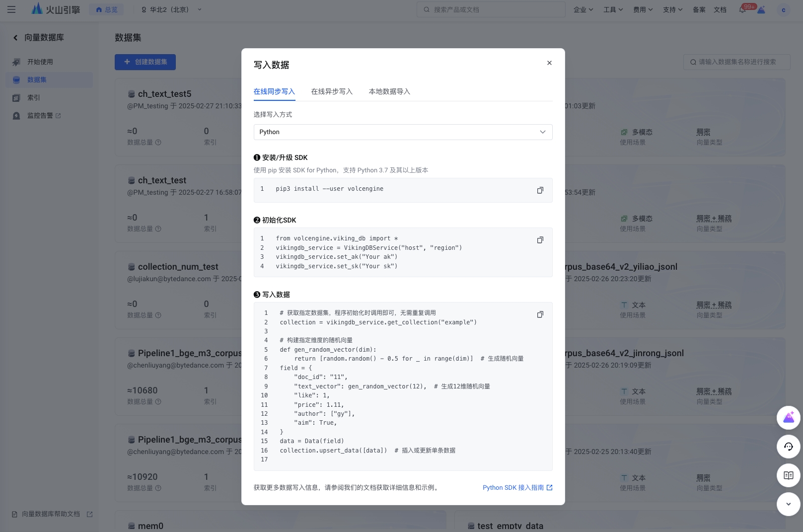Click the search magnifier in the top bar
The height and width of the screenshot is (532, 803).
[427, 9]
